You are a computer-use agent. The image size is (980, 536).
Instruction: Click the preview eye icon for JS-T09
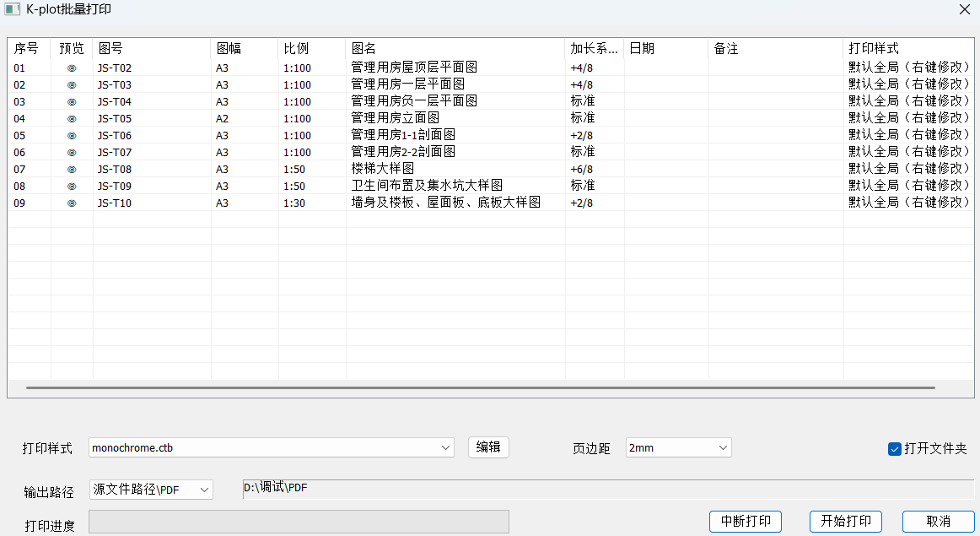[72, 187]
